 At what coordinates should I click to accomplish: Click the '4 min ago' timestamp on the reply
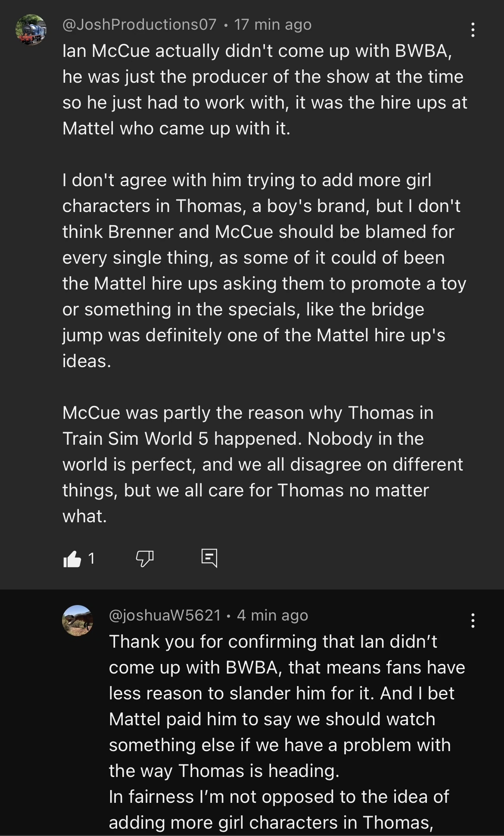272,615
